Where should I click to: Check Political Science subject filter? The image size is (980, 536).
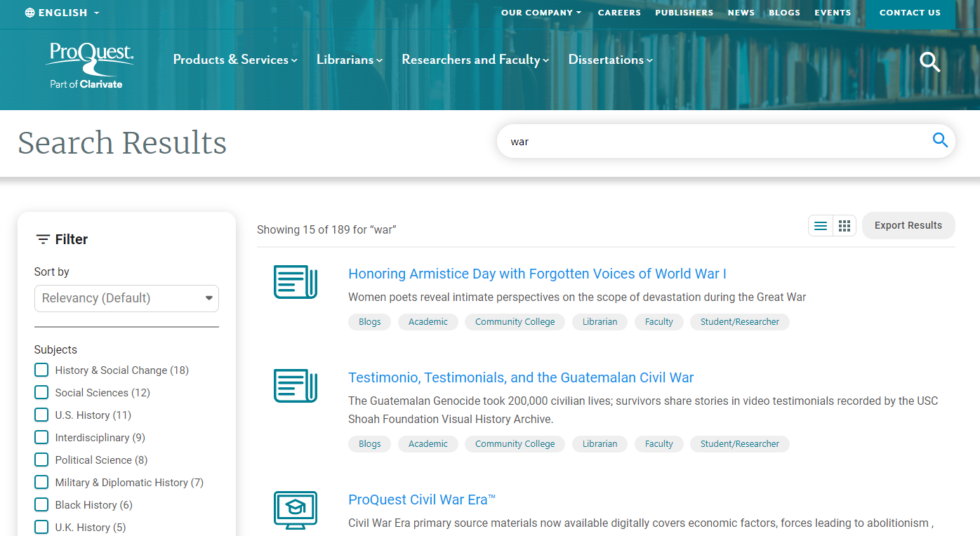(41, 460)
